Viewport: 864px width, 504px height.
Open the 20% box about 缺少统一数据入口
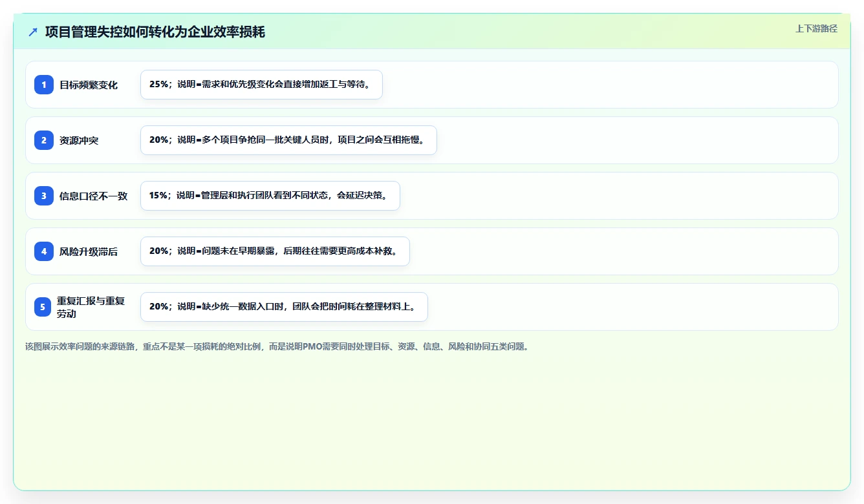(284, 307)
